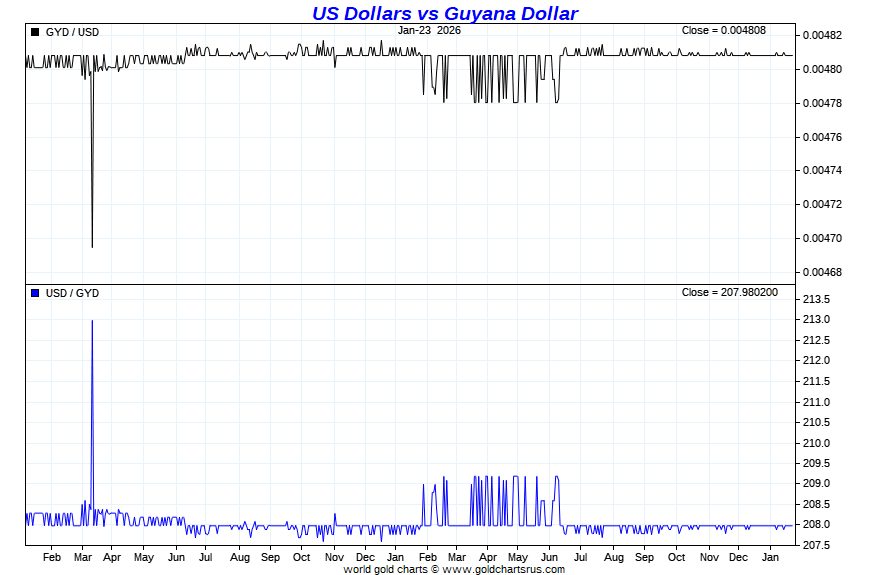
Task: Click the chart title US Dollars vs Guyana Dollar
Action: tap(445, 13)
